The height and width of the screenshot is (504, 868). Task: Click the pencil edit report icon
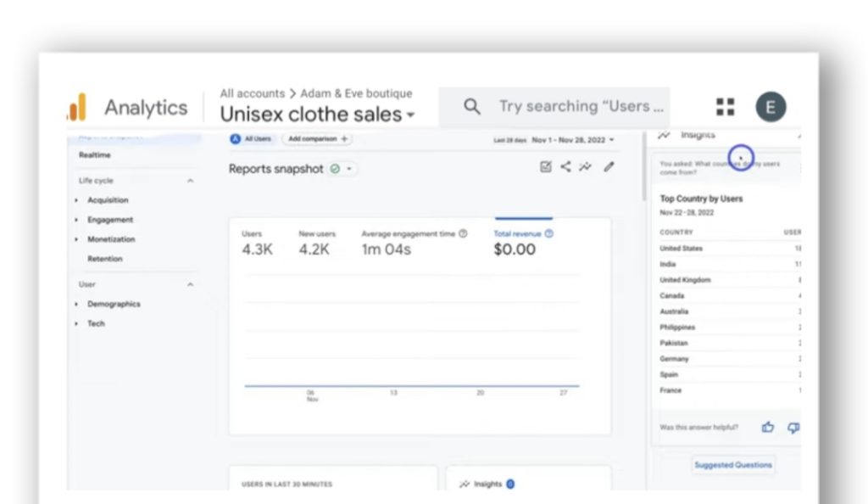pyautogui.click(x=609, y=167)
